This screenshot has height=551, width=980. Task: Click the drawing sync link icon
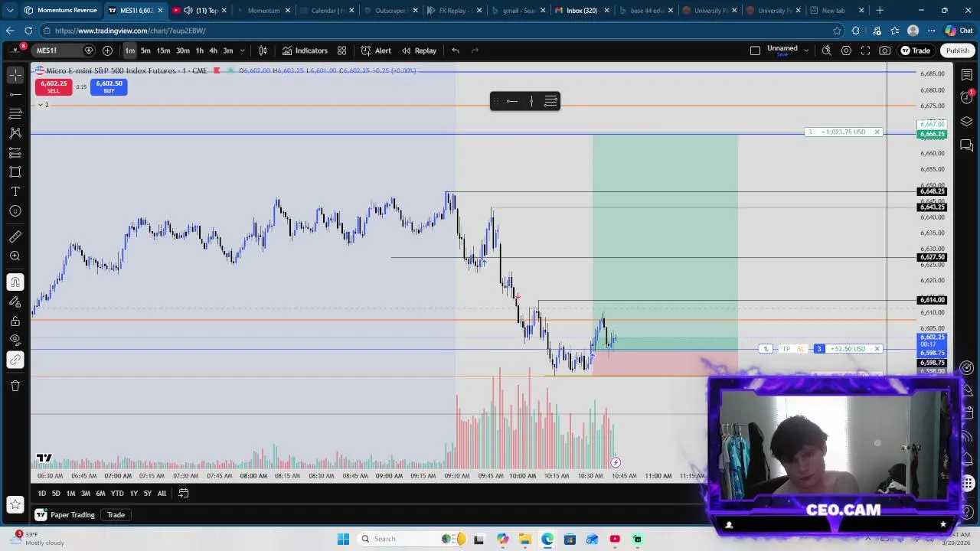point(15,360)
